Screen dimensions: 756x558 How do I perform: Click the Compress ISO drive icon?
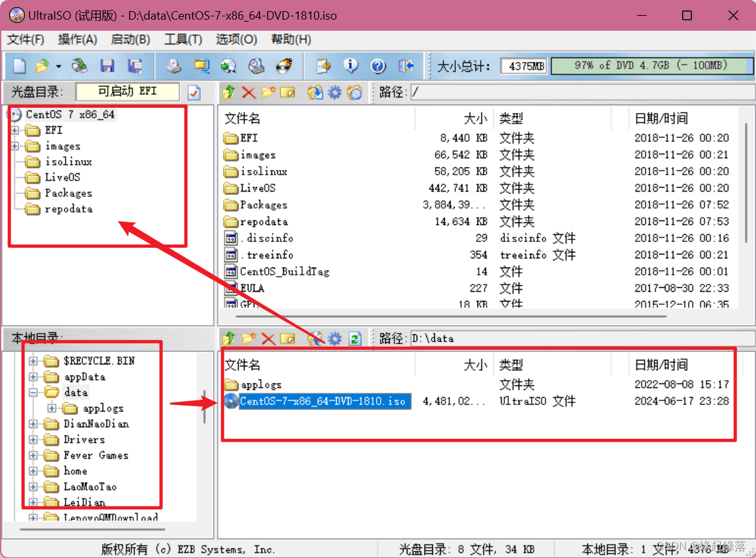pos(256,65)
